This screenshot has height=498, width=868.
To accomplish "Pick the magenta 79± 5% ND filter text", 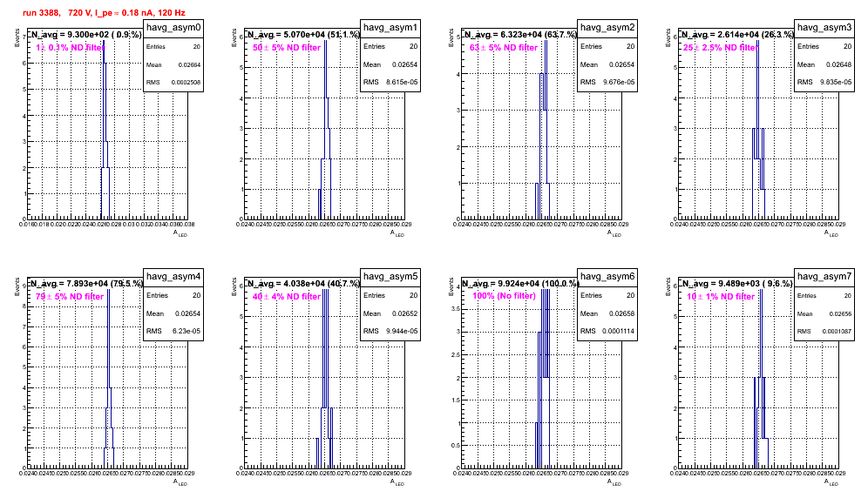I will 70,297.
